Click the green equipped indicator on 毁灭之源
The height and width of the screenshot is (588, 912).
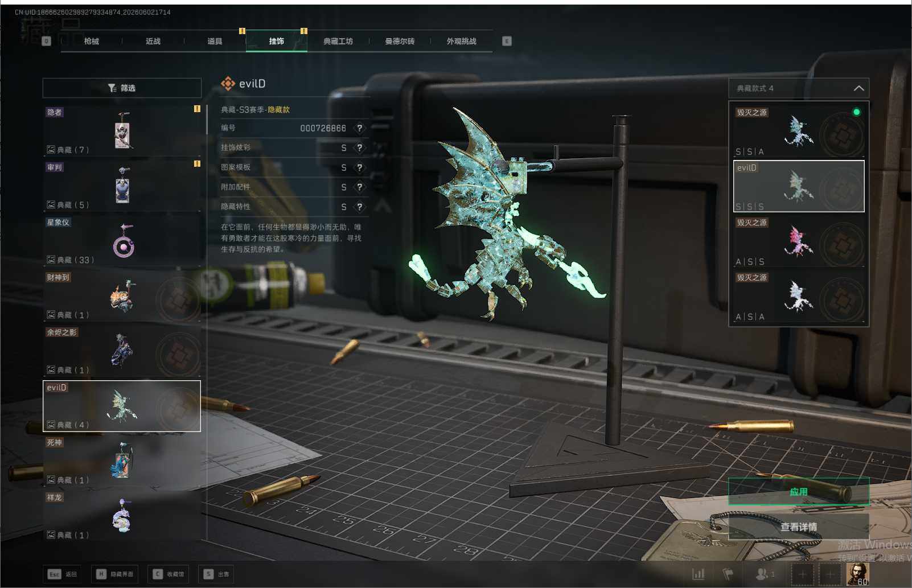point(856,112)
